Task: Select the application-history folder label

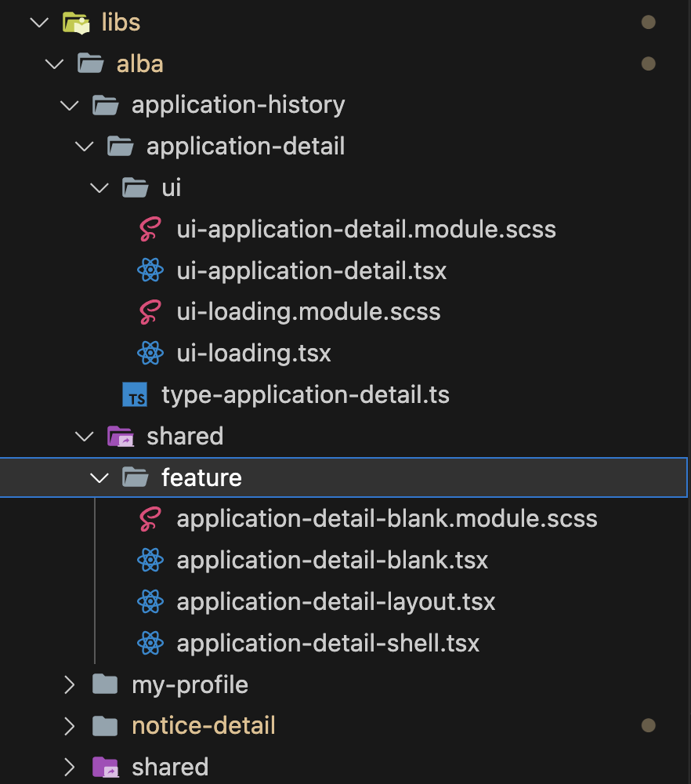Action: click(x=238, y=105)
